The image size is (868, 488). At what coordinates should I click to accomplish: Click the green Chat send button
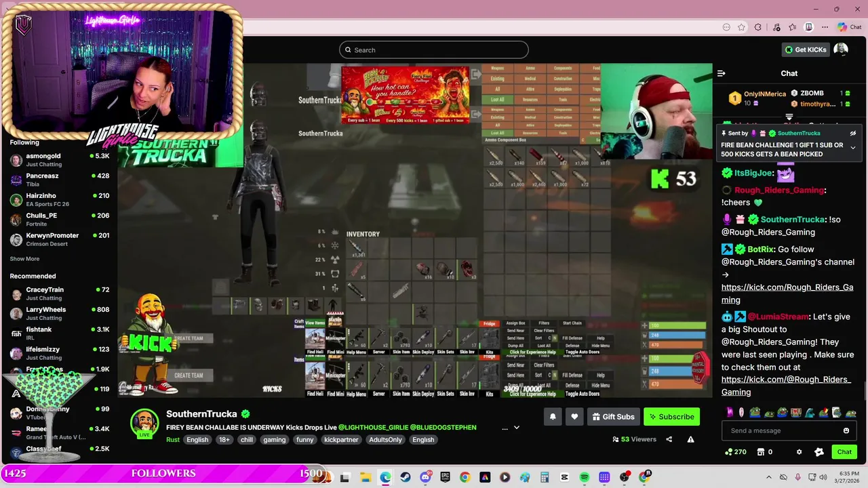[x=844, y=452]
